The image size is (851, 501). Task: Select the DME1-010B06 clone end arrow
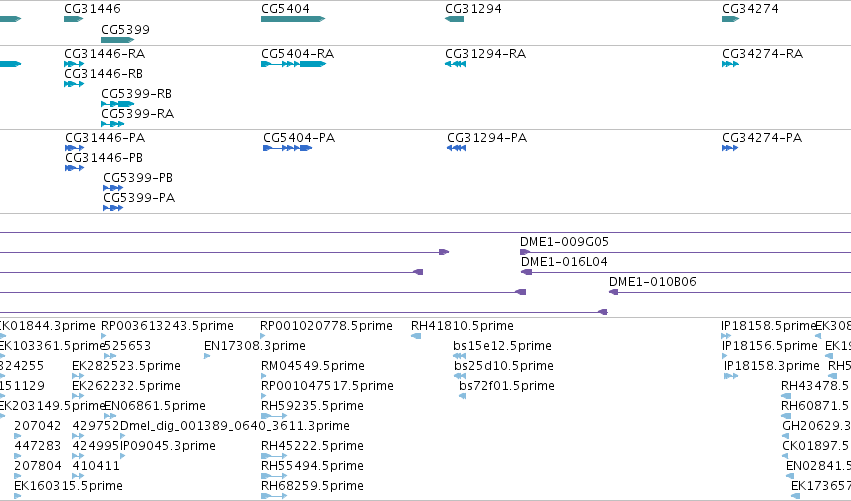point(614,292)
